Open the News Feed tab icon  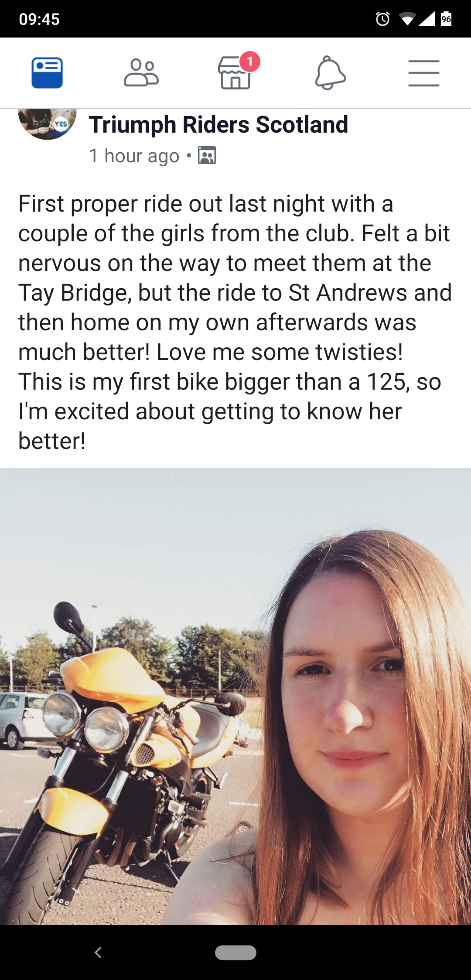click(47, 73)
